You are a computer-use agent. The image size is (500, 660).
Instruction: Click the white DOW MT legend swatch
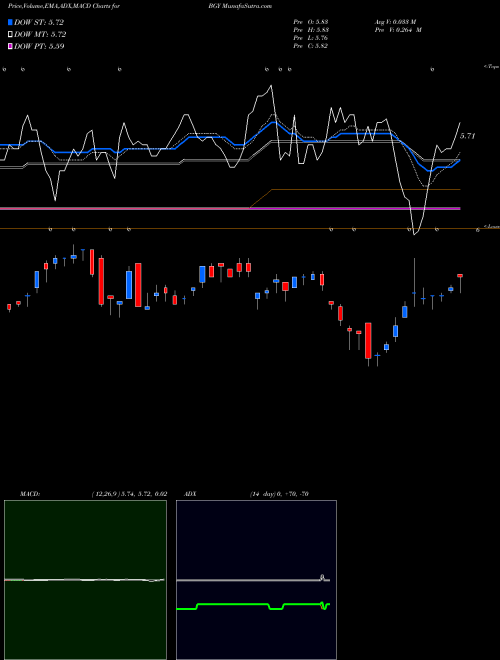(x=11, y=35)
